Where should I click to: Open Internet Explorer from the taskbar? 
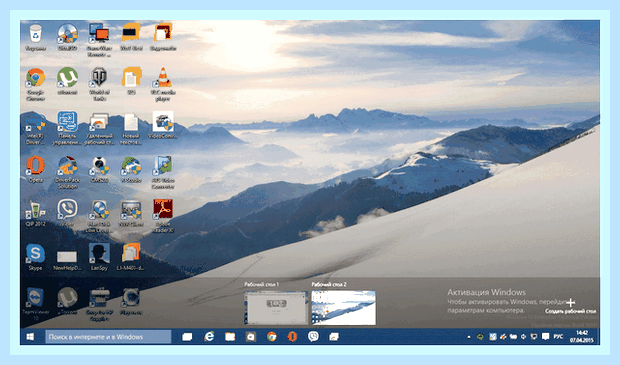click(209, 337)
